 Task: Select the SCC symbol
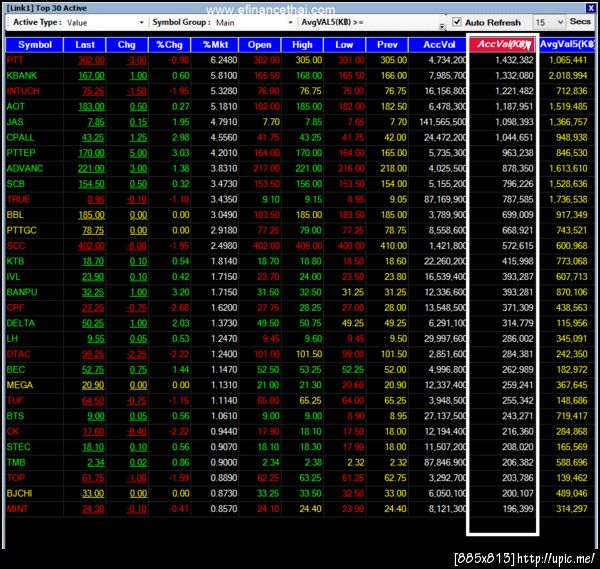(16, 246)
